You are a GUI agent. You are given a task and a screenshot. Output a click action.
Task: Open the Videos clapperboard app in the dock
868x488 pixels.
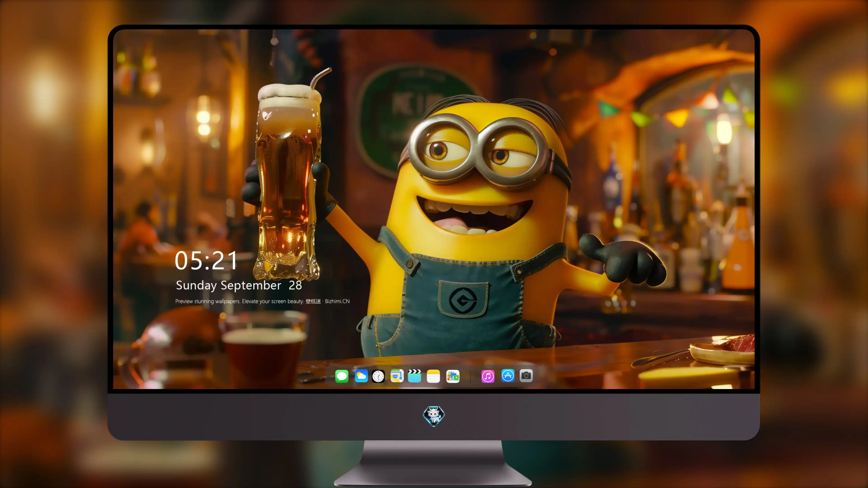[415, 376]
